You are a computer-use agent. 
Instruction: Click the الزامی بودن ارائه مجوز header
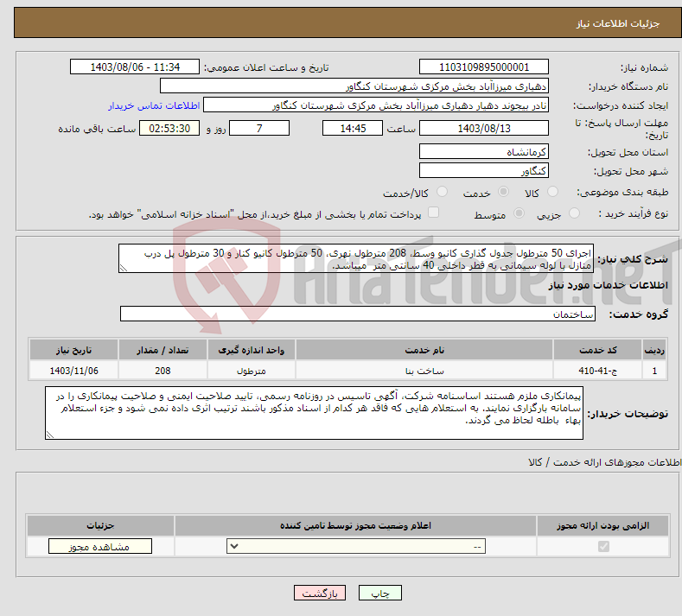click(602, 525)
